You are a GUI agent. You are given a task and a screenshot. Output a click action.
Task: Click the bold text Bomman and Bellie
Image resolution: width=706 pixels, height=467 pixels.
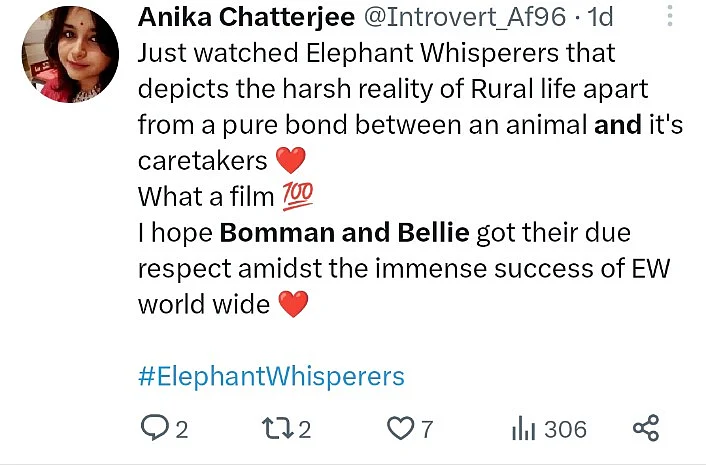pos(344,233)
